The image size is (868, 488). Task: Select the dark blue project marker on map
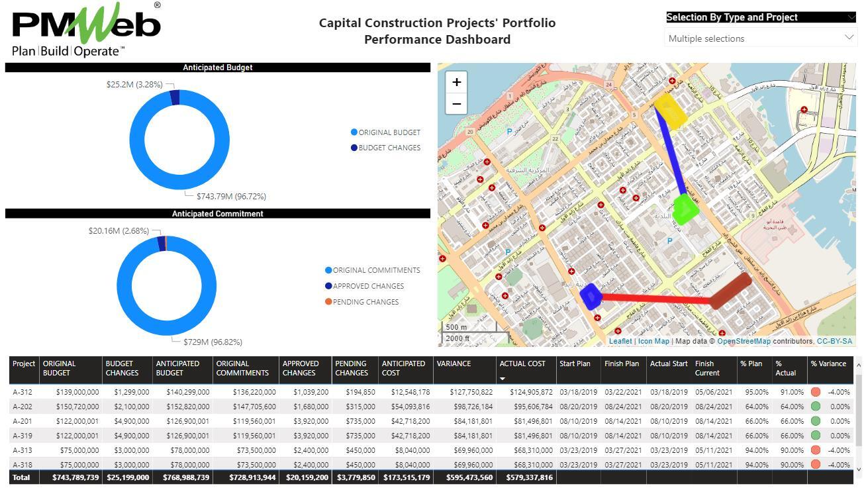[591, 296]
